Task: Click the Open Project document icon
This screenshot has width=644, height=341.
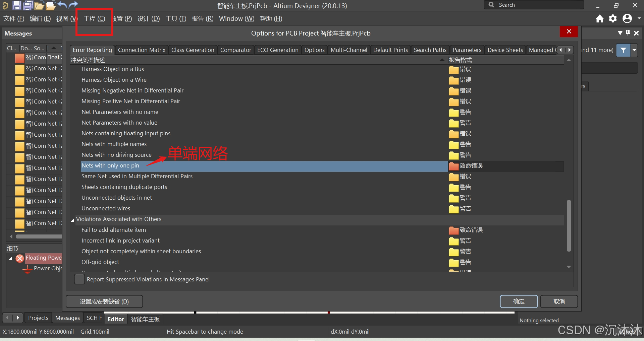Action: (51, 5)
